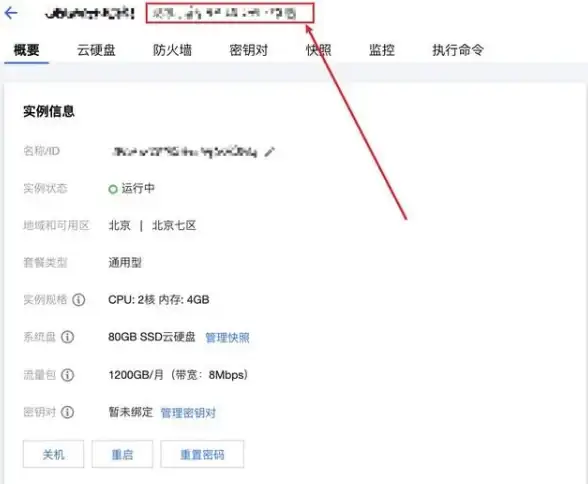The width and height of the screenshot is (588, 484).
Task: Switch to the 概要 tab
Action: point(27,50)
